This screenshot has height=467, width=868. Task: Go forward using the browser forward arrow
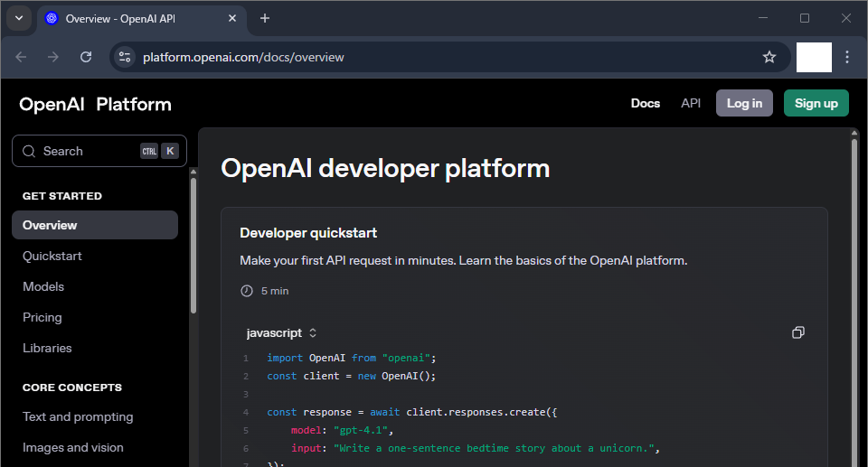pyautogui.click(x=53, y=57)
